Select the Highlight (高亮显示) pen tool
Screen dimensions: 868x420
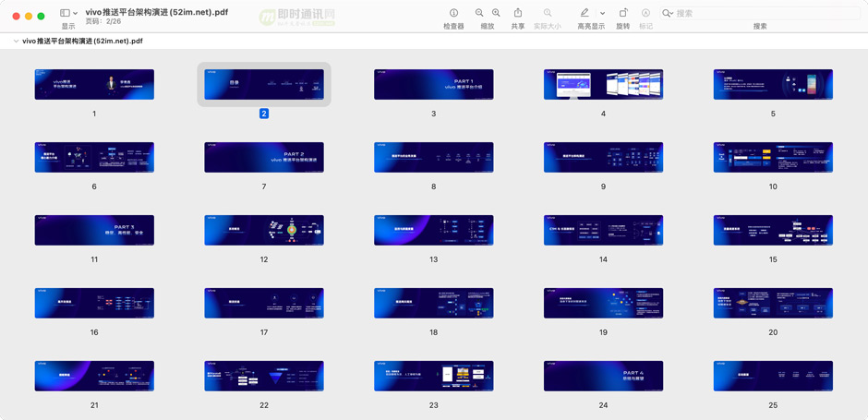(585, 13)
